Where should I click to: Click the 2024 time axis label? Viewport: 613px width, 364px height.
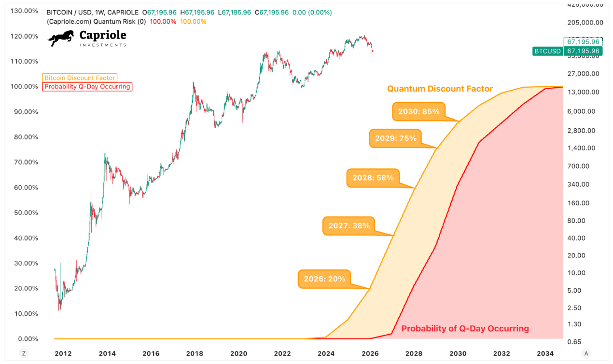[326, 353]
